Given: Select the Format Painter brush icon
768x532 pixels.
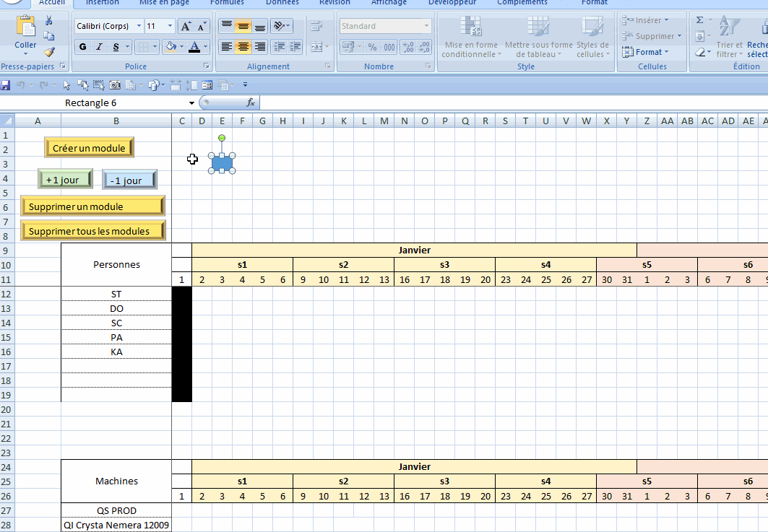Looking at the screenshot, I should tap(49, 52).
